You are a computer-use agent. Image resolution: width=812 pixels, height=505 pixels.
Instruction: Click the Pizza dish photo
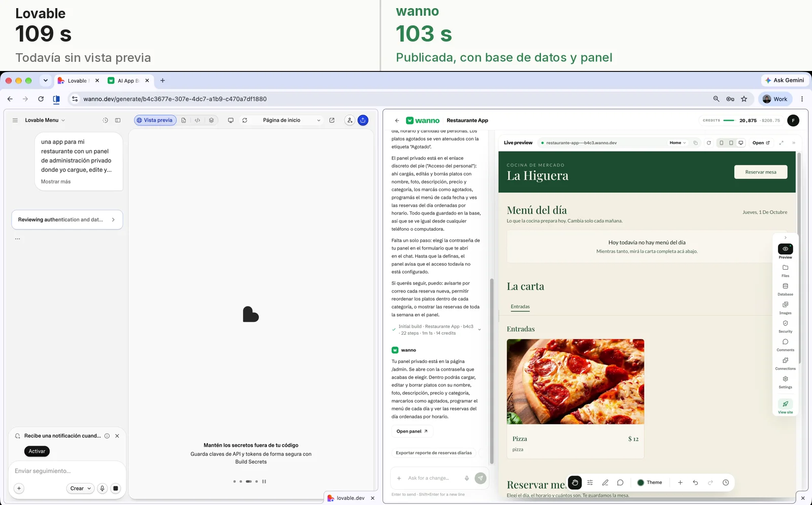click(x=576, y=382)
